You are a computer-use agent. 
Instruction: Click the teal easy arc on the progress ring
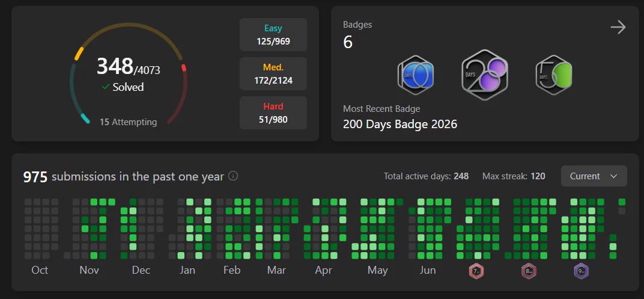point(85,119)
